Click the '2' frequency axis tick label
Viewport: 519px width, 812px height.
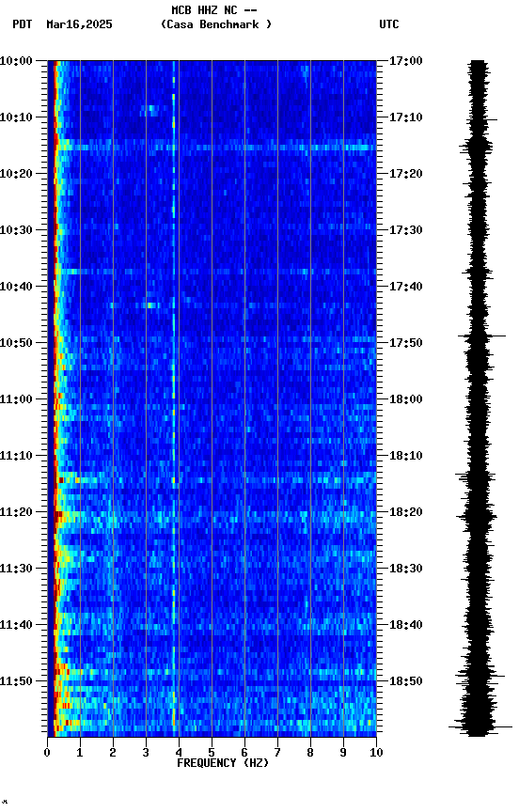pyautogui.click(x=113, y=753)
